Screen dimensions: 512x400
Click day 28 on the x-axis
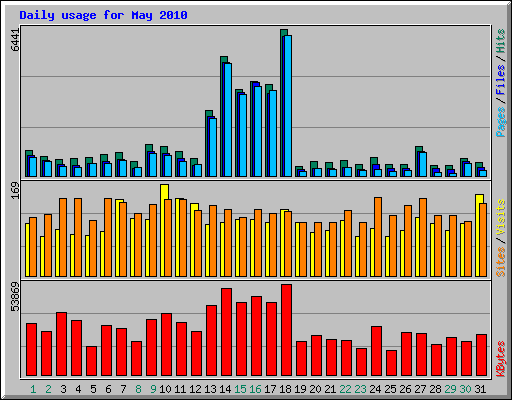point(435,389)
